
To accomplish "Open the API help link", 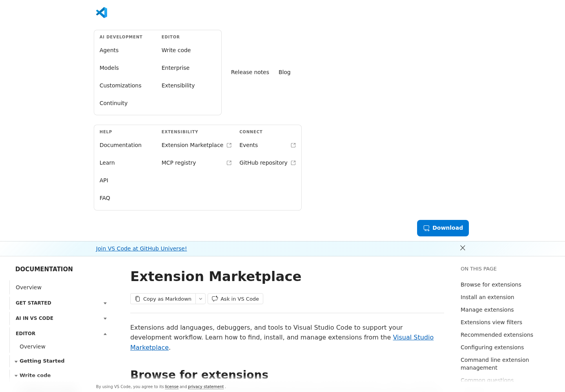I will (x=104, y=180).
